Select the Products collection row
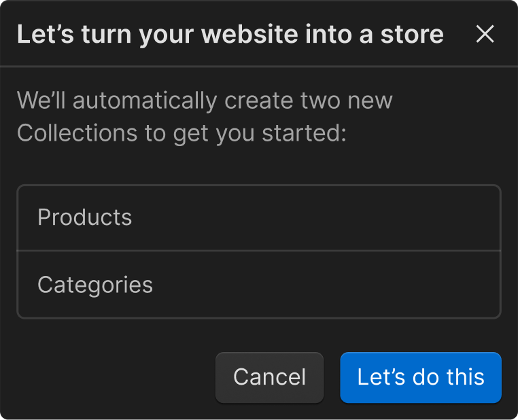This screenshot has height=420, width=518. (258, 217)
